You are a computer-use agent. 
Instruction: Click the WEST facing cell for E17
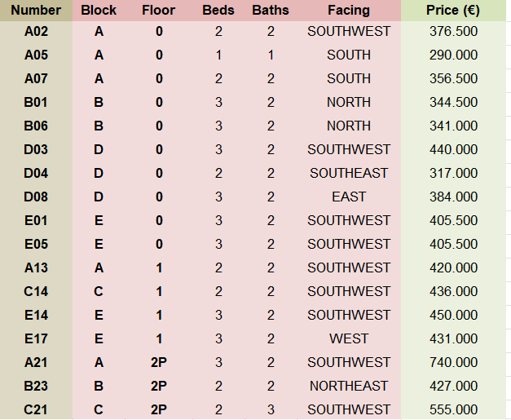349,338
